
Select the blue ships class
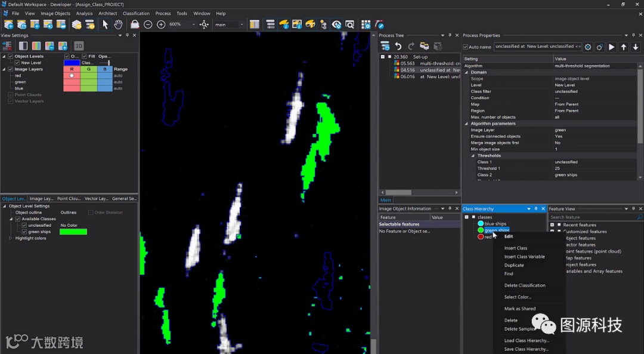(x=495, y=224)
